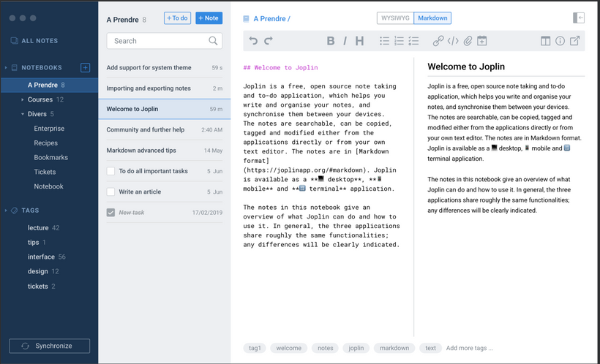
Task: Switch editor to Markdown mode
Action: [x=432, y=18]
